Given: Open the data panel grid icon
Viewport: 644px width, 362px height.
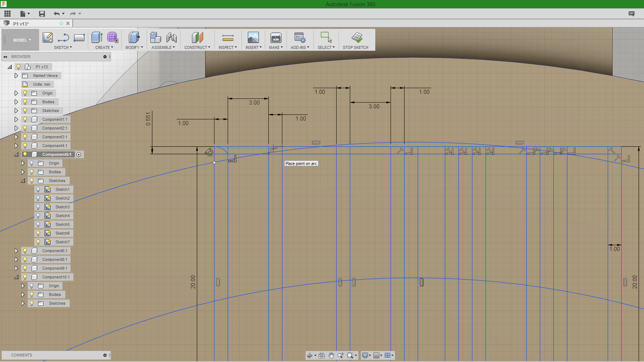Looking at the screenshot, I should [x=8, y=14].
